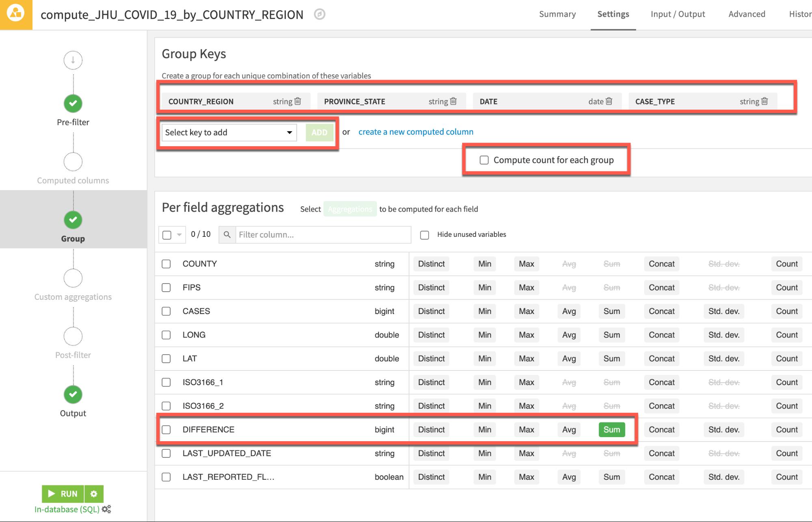Delete the COUNTRY_REGION group key trash icon
The height and width of the screenshot is (522, 812).
tap(298, 101)
